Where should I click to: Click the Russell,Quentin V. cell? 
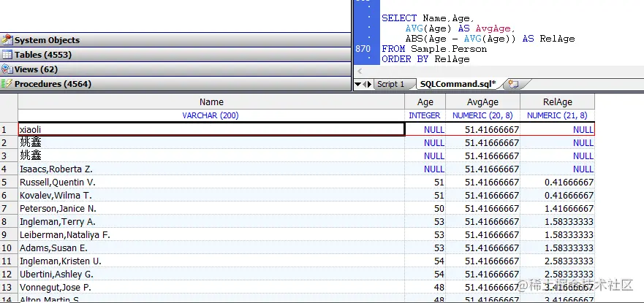point(211,182)
